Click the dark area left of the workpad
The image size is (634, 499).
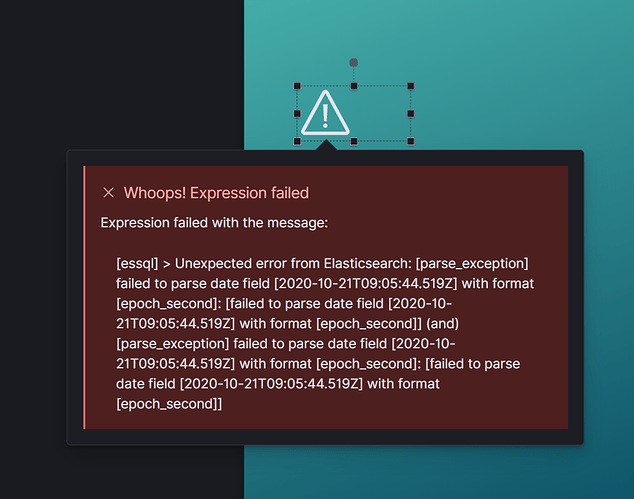click(x=121, y=73)
